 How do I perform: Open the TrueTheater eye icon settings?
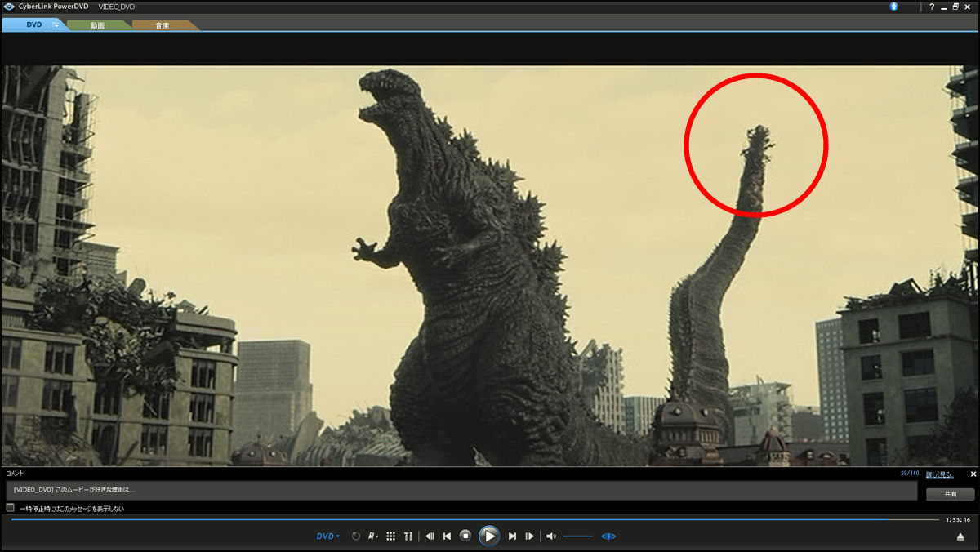point(608,536)
